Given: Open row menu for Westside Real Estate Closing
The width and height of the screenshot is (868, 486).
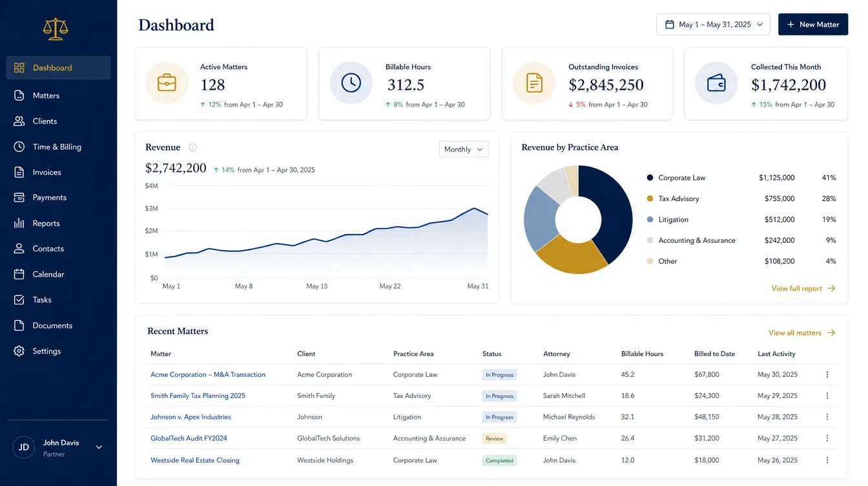Looking at the screenshot, I should [x=827, y=460].
